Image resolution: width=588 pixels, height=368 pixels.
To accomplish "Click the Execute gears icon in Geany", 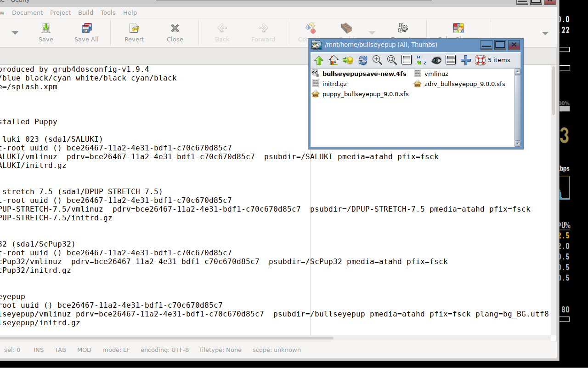I will pyautogui.click(x=403, y=29).
